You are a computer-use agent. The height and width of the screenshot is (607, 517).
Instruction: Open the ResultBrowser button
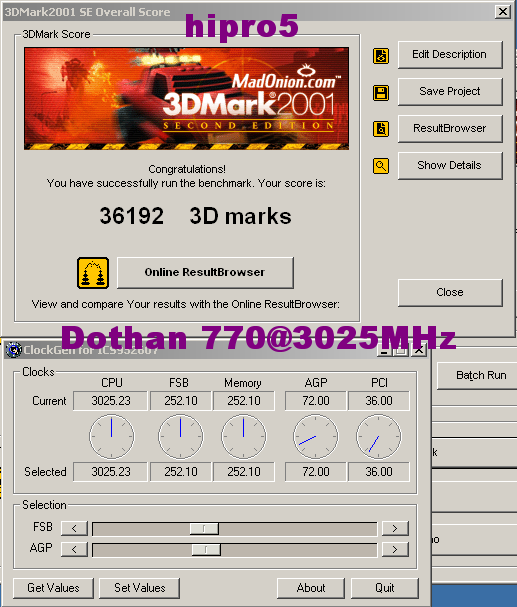(450, 129)
